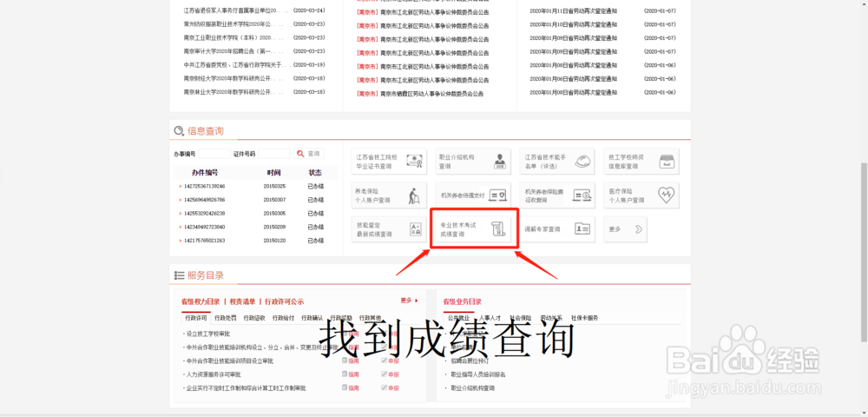Screen dimensions: 868x417
Task: Switch to the 公共就业 tab
Action: [457, 318]
